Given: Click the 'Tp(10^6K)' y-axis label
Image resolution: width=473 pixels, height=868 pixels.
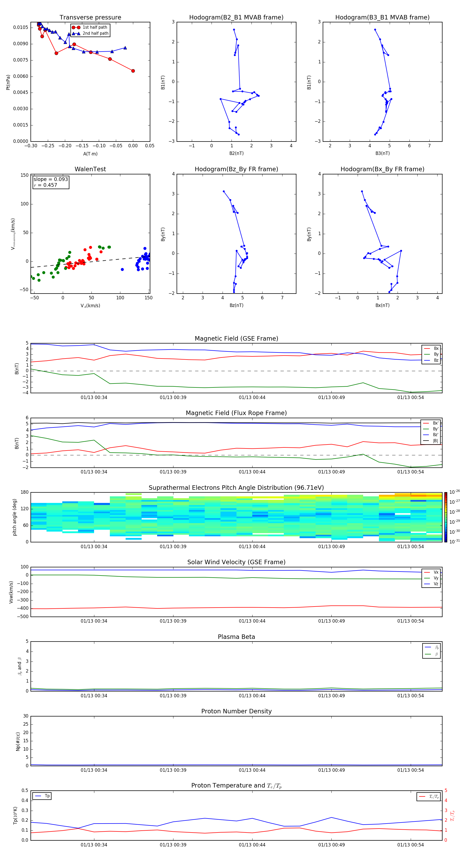Looking at the screenshot, I should [x=15, y=815].
